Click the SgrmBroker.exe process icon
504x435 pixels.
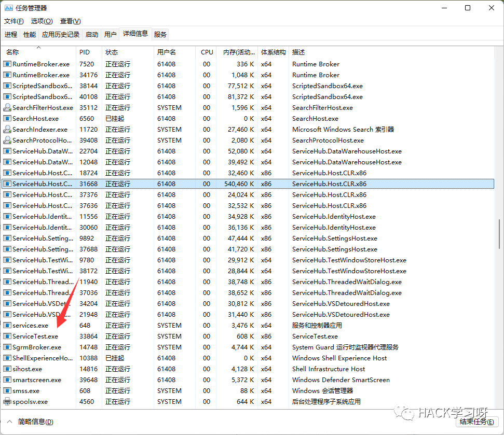click(7, 347)
